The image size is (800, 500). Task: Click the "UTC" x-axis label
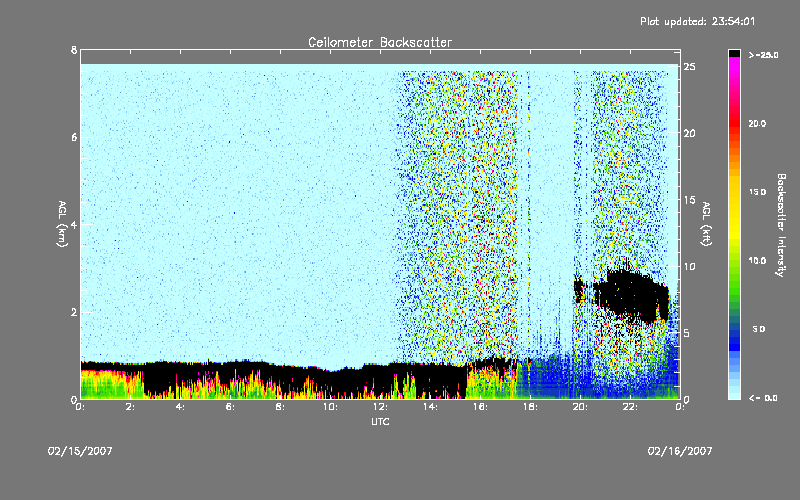click(380, 421)
